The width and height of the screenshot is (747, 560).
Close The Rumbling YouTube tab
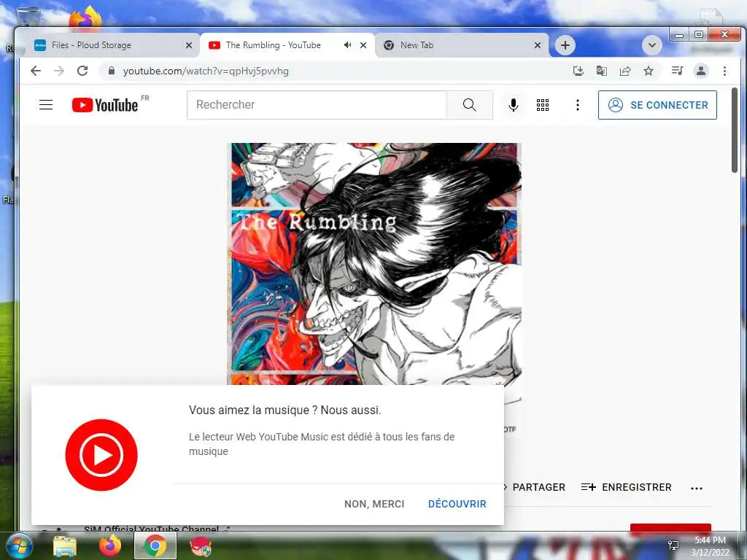coord(363,45)
